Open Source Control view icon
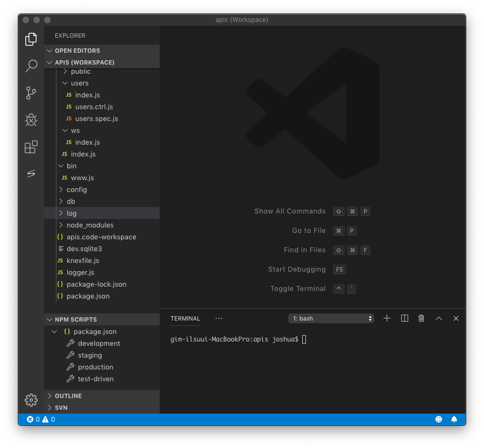Viewport: 484px width, 448px height. click(x=31, y=93)
